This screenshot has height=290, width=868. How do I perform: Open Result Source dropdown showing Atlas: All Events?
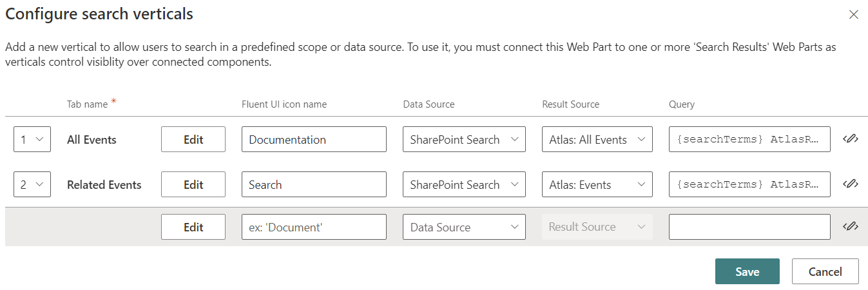tap(597, 139)
